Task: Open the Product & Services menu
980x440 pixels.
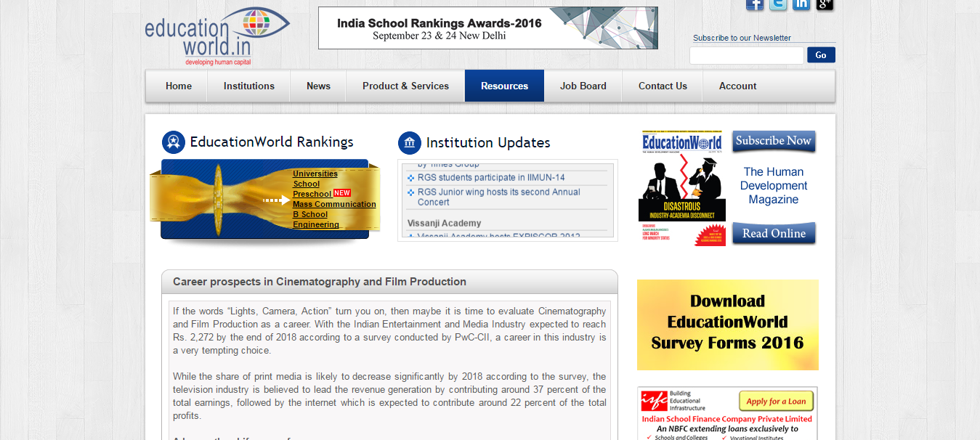Action: pos(405,86)
